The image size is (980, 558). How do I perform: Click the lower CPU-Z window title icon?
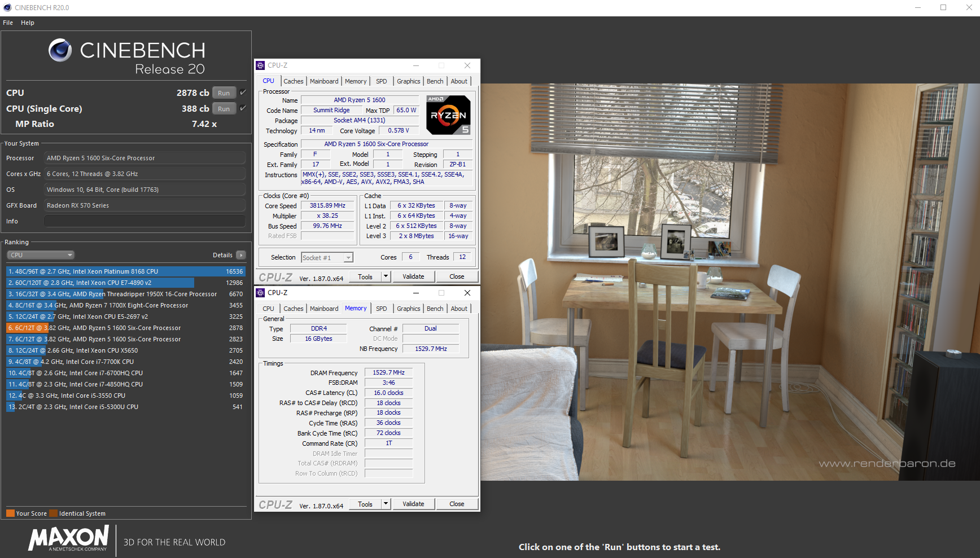click(x=260, y=293)
